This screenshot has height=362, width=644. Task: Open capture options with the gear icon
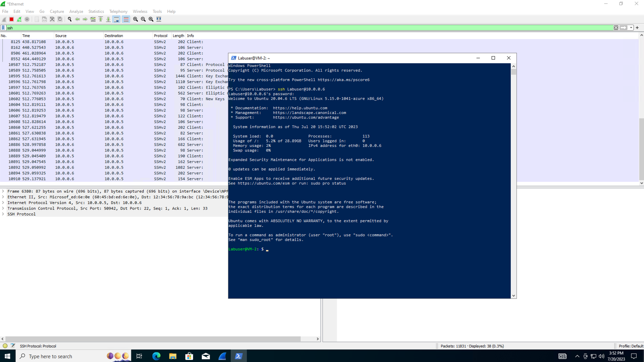click(27, 19)
